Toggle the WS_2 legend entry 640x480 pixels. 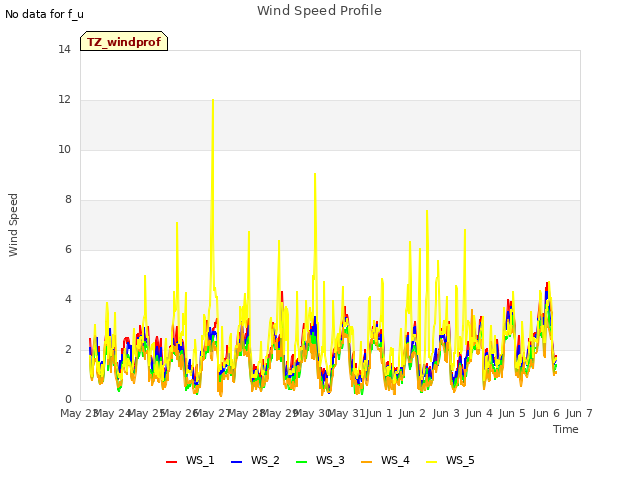255,460
